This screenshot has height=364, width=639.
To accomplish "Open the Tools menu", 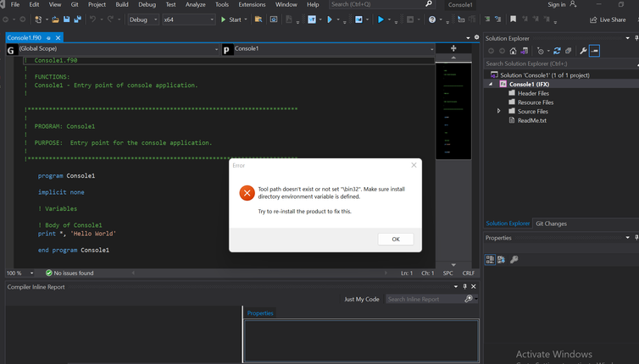I will click(x=222, y=4).
